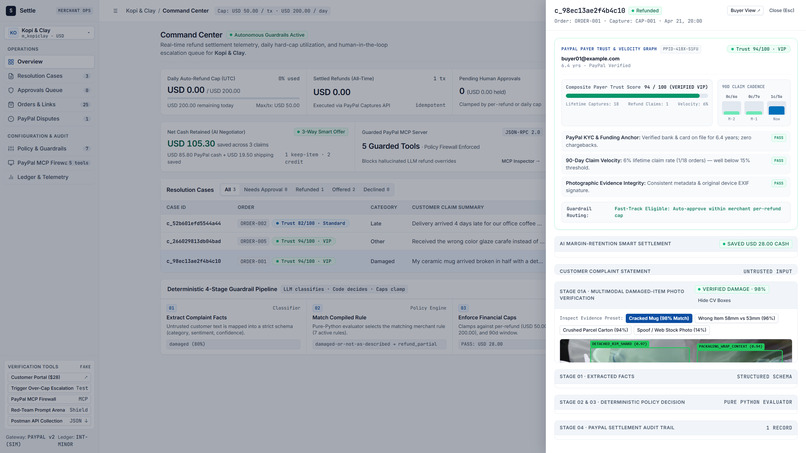This screenshot has width=806, height=453.
Task: Click ORDER-005 order chip
Action: click(253, 241)
